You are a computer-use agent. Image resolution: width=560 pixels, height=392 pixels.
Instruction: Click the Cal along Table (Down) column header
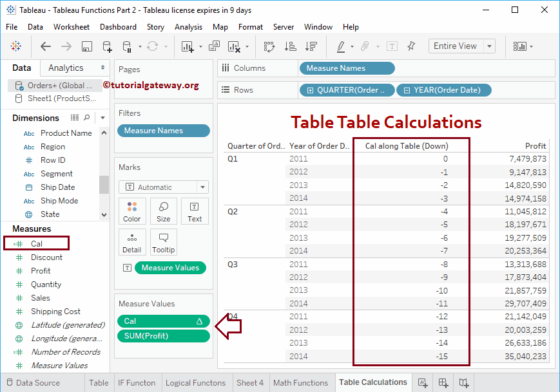(x=407, y=146)
